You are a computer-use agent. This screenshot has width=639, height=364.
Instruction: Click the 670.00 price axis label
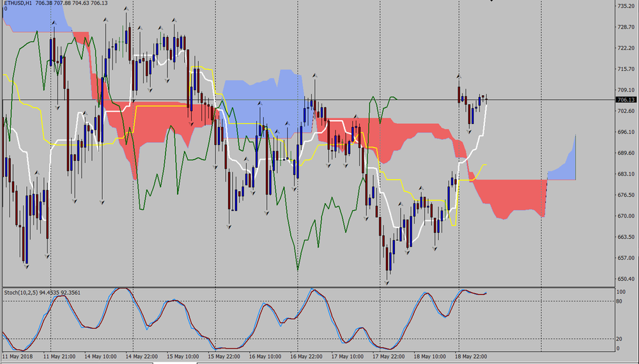tap(626, 216)
